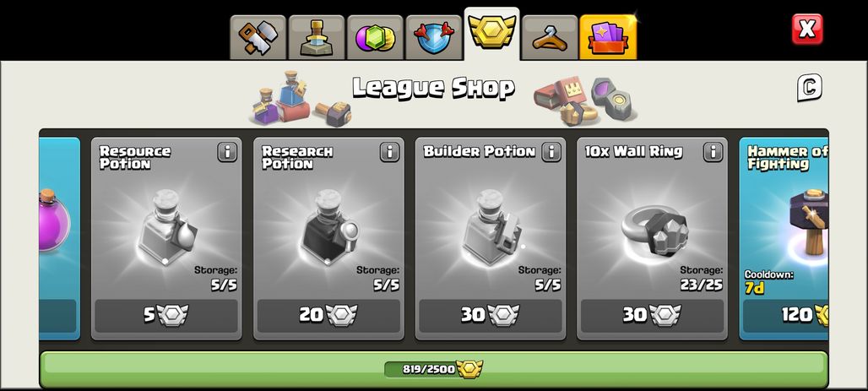The width and height of the screenshot is (868, 391).
Task: Select the partially visible purple potion card
Action: (59, 239)
